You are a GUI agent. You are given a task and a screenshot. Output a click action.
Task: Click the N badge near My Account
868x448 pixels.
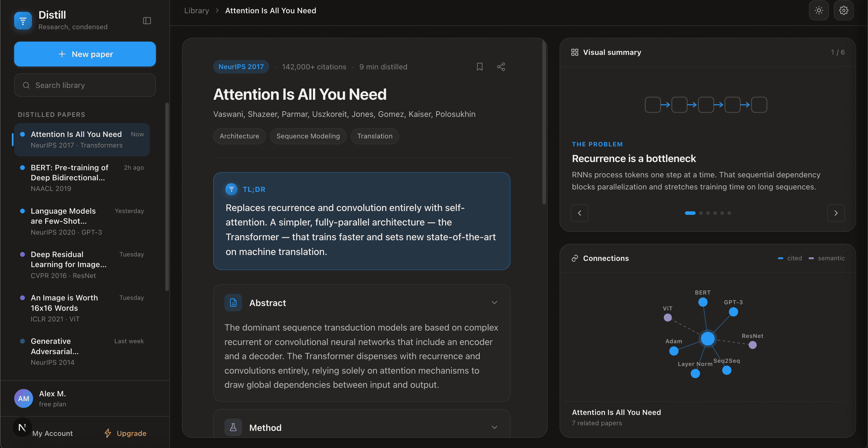[22, 427]
